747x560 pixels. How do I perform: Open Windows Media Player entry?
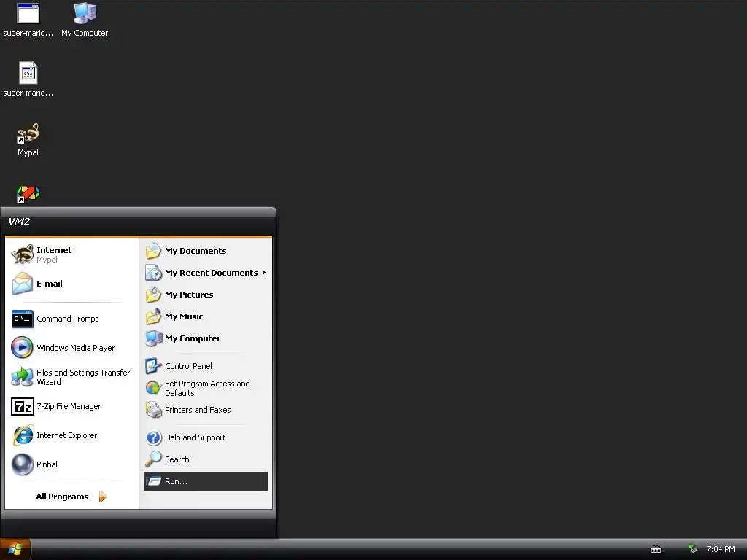coord(71,348)
